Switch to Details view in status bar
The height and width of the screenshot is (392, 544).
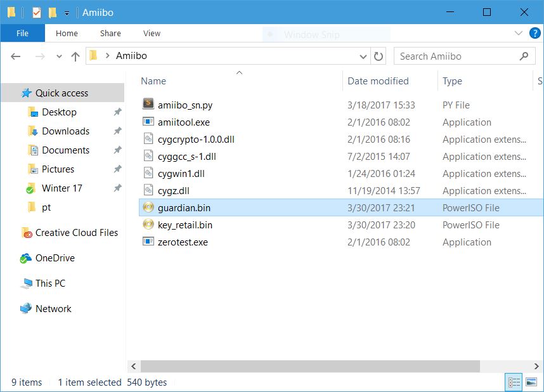[x=514, y=382]
